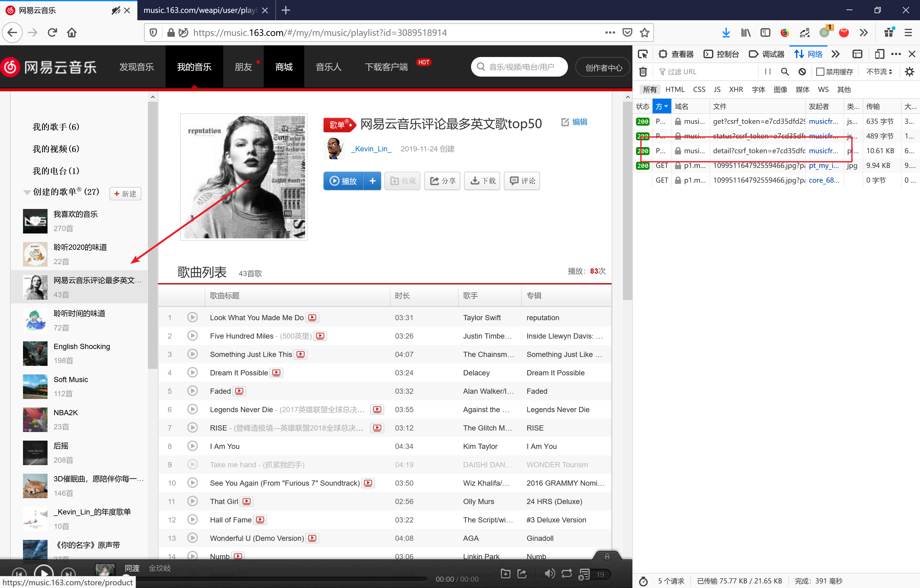
Task: Open the 发现音乐 navigation menu
Action: tap(136, 67)
